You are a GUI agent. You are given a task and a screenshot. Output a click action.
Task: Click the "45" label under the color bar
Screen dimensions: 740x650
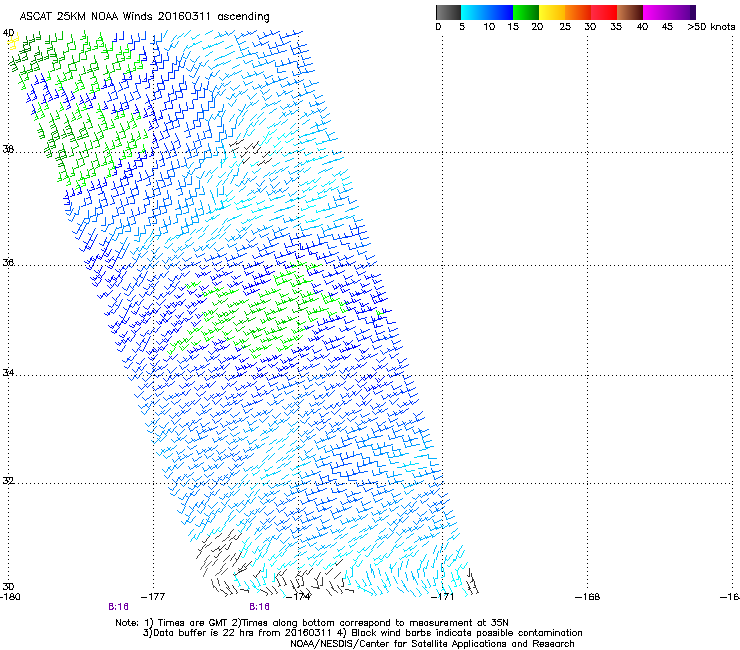(667, 27)
